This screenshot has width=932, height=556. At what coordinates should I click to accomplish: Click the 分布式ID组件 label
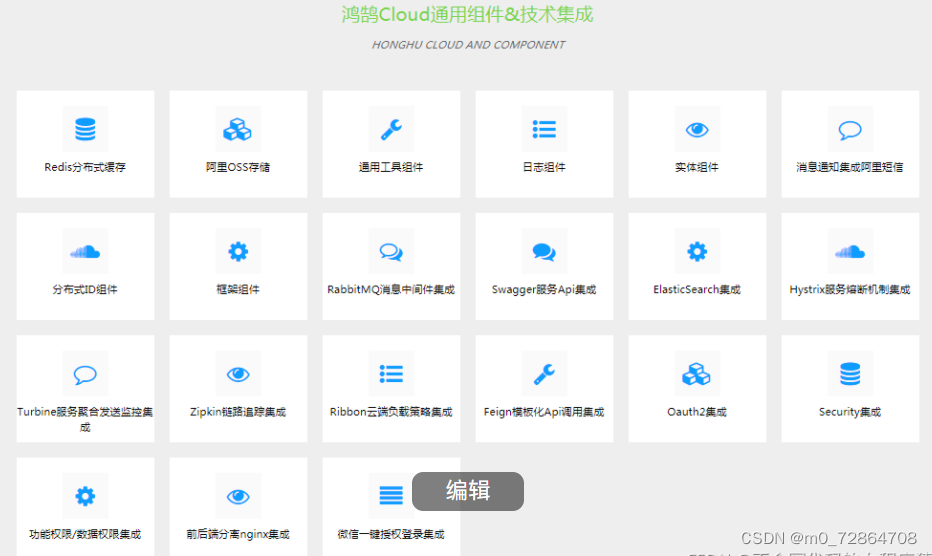coord(85,290)
